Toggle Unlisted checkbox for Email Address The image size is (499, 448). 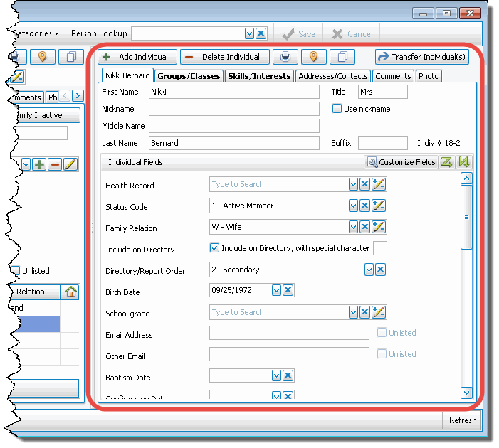point(382,333)
